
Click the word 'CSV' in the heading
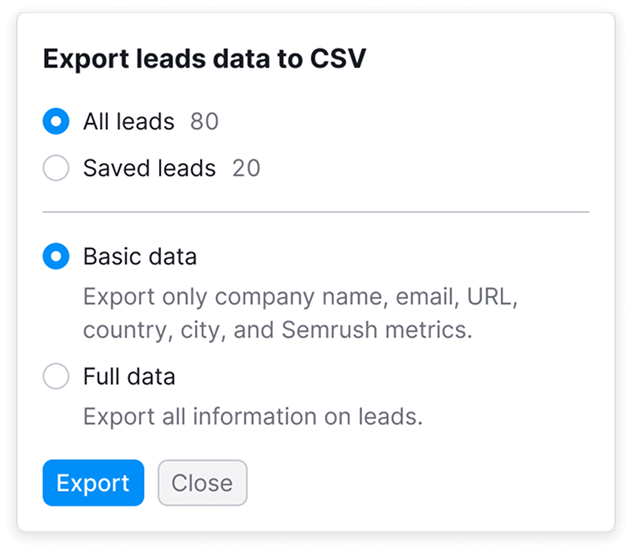338,59
